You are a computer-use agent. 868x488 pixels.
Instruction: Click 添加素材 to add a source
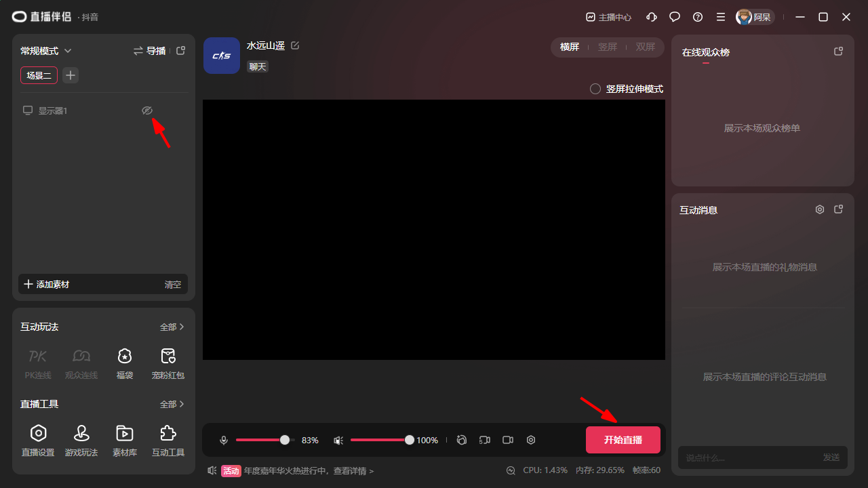tap(47, 285)
